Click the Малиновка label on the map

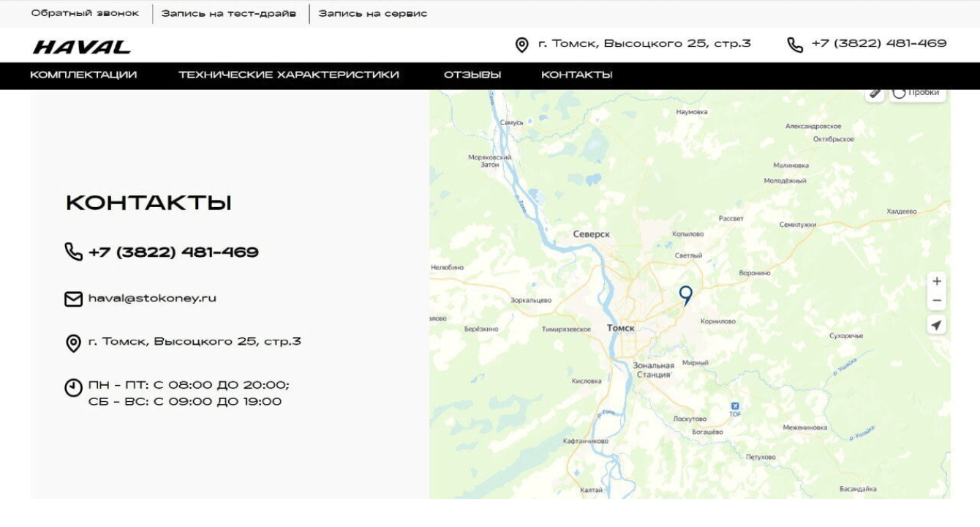pyautogui.click(x=791, y=166)
